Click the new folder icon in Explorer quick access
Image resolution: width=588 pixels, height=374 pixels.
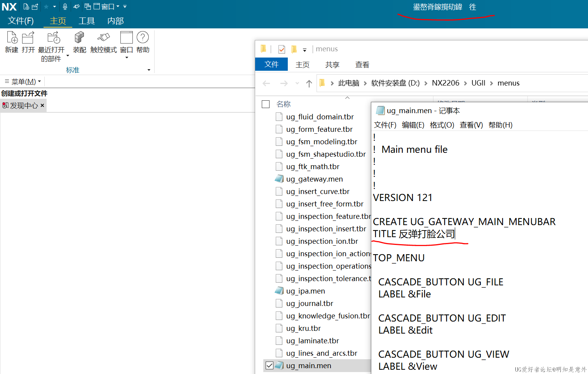point(294,49)
